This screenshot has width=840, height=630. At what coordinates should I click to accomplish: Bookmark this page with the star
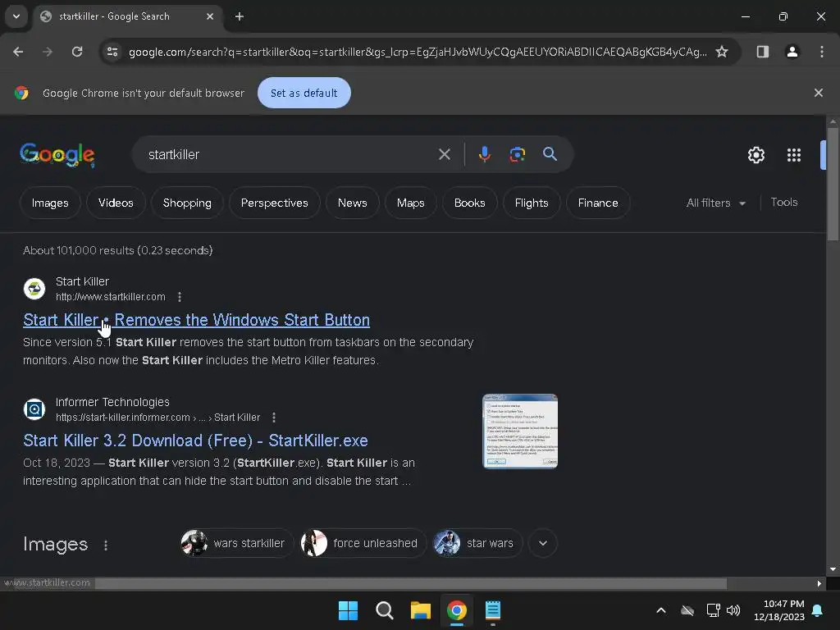[722, 52]
